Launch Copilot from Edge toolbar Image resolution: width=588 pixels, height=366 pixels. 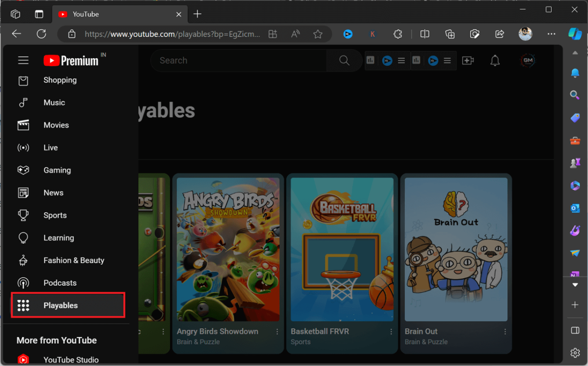575,34
